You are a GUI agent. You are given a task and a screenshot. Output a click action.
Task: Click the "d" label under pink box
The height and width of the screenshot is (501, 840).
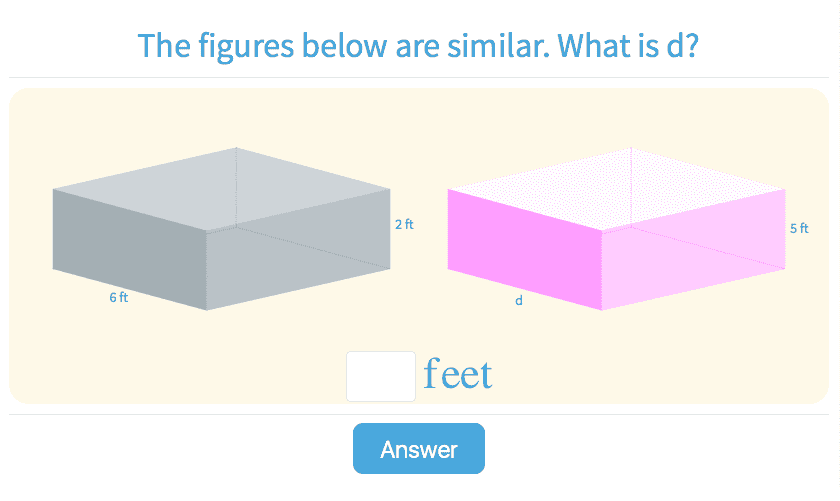point(519,300)
